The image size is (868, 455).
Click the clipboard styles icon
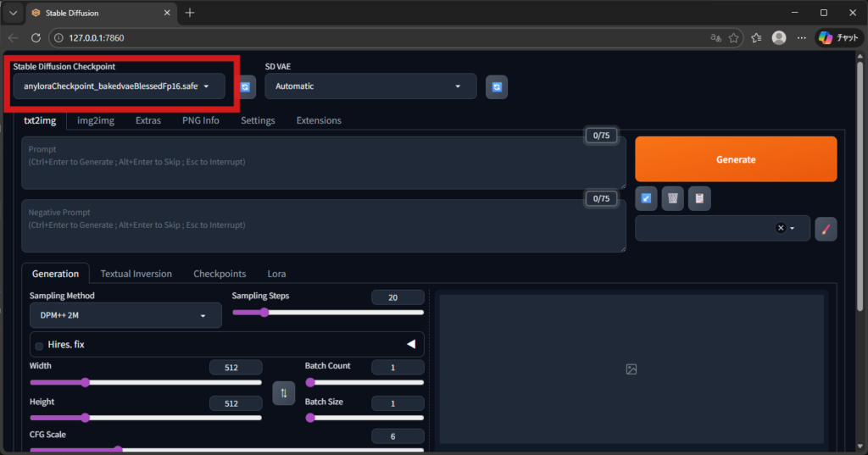point(699,198)
